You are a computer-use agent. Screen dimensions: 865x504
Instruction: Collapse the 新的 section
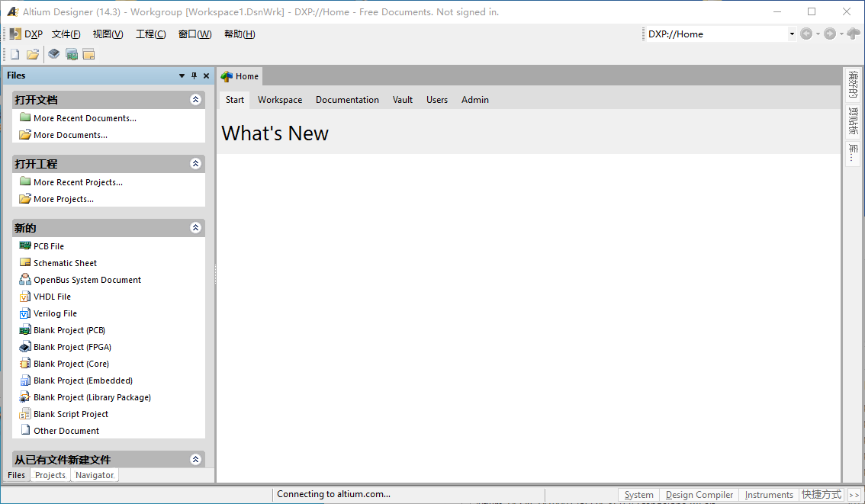[195, 228]
